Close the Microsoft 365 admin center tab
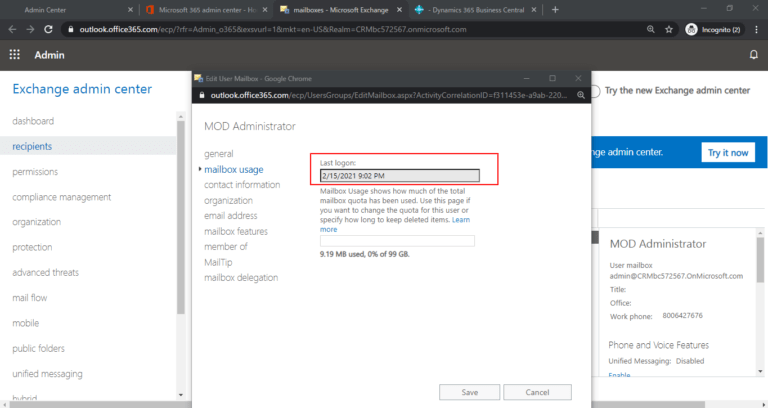The height and width of the screenshot is (408, 768). tap(265, 10)
